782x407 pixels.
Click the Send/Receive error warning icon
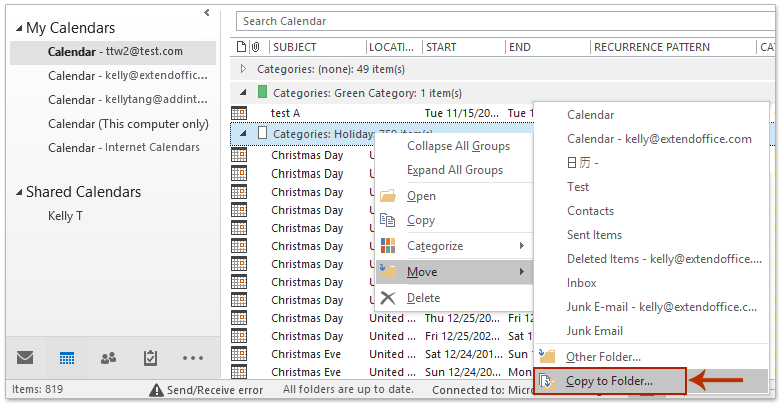[156, 390]
